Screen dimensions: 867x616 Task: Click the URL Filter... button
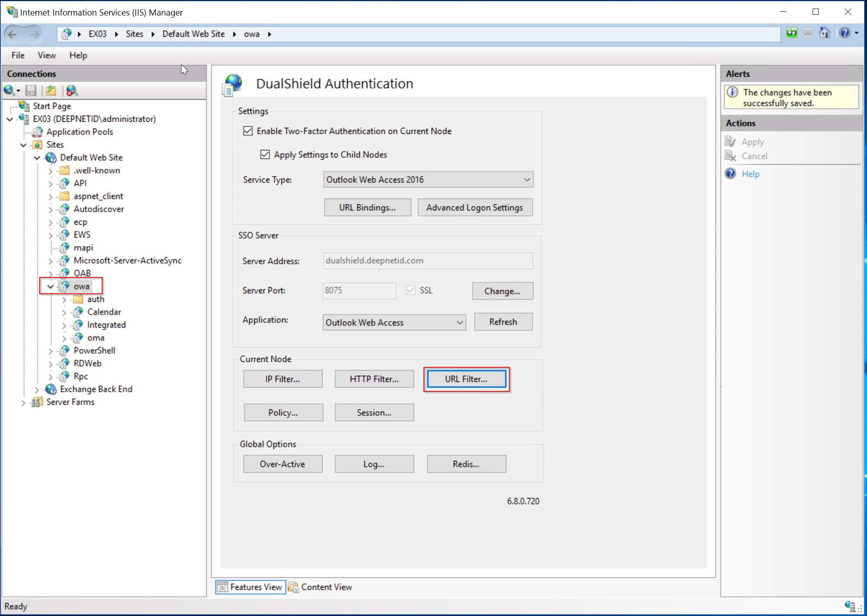pyautogui.click(x=466, y=379)
